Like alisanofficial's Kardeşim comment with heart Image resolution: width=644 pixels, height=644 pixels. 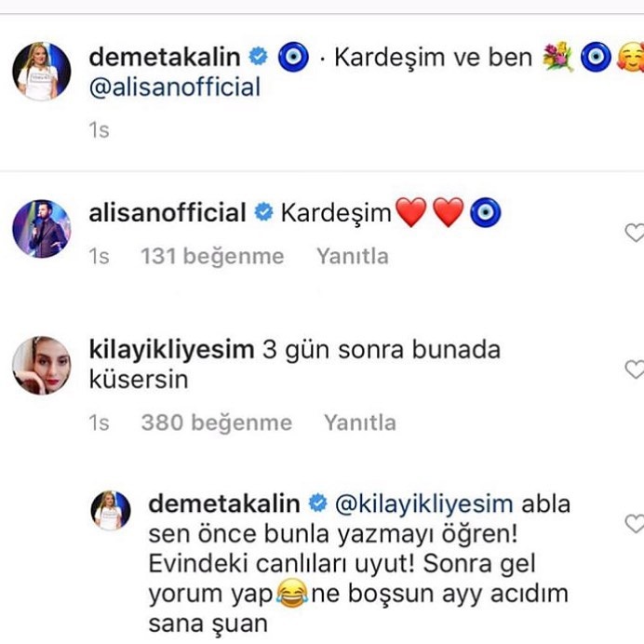635,233
